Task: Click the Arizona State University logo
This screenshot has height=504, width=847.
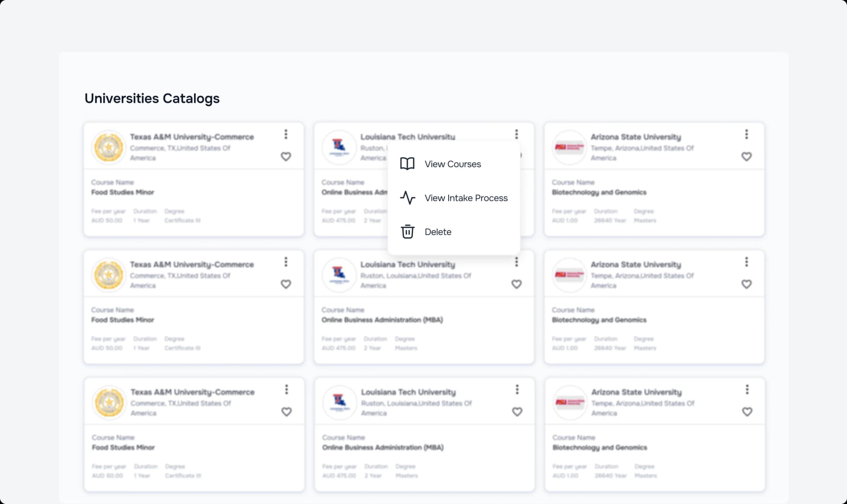Action: [569, 147]
